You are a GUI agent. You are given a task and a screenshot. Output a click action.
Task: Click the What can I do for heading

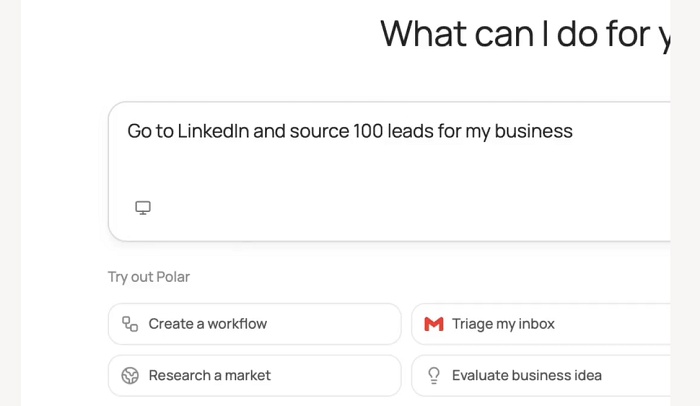click(x=525, y=34)
